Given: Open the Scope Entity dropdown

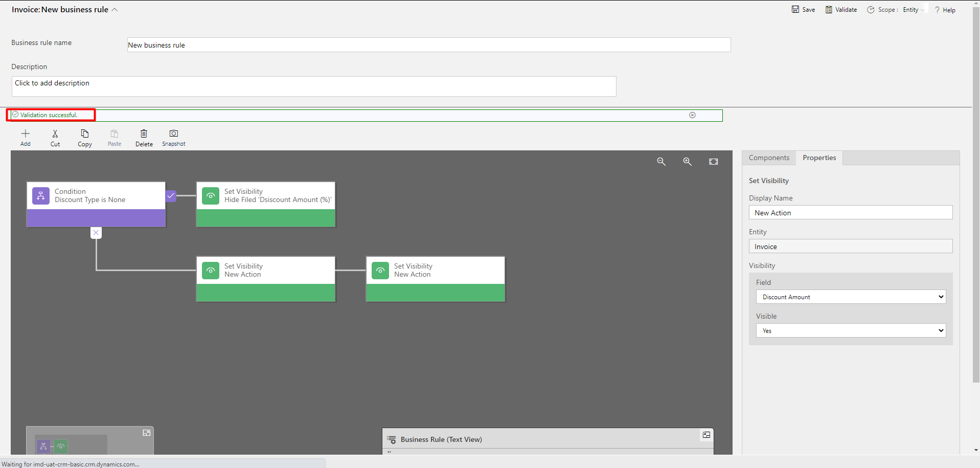Looking at the screenshot, I should click(915, 9).
